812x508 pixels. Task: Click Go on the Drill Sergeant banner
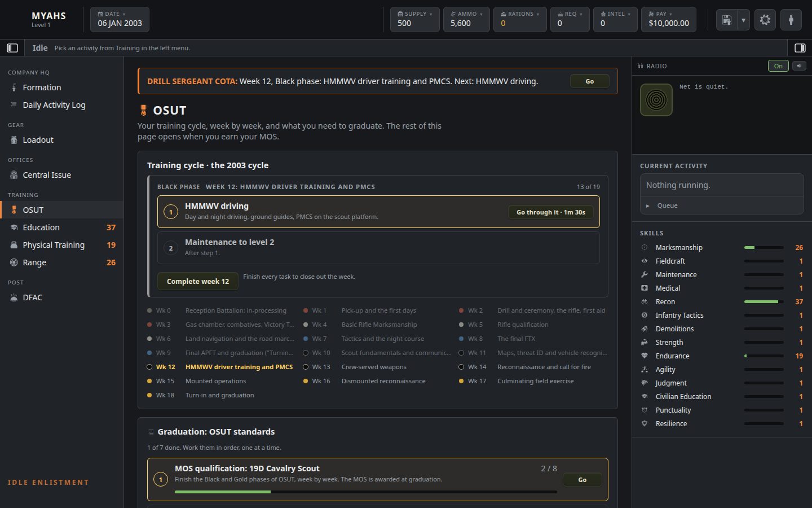589,81
